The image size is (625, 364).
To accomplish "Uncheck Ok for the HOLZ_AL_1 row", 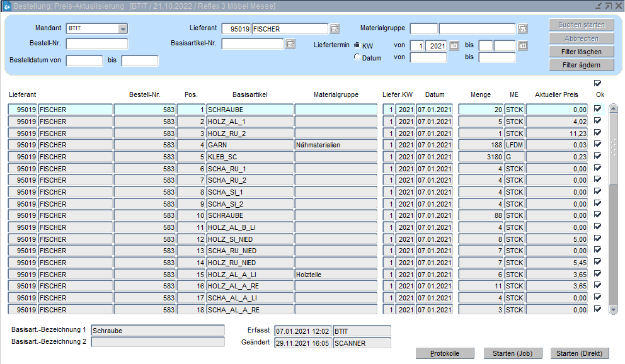I will 597,121.
